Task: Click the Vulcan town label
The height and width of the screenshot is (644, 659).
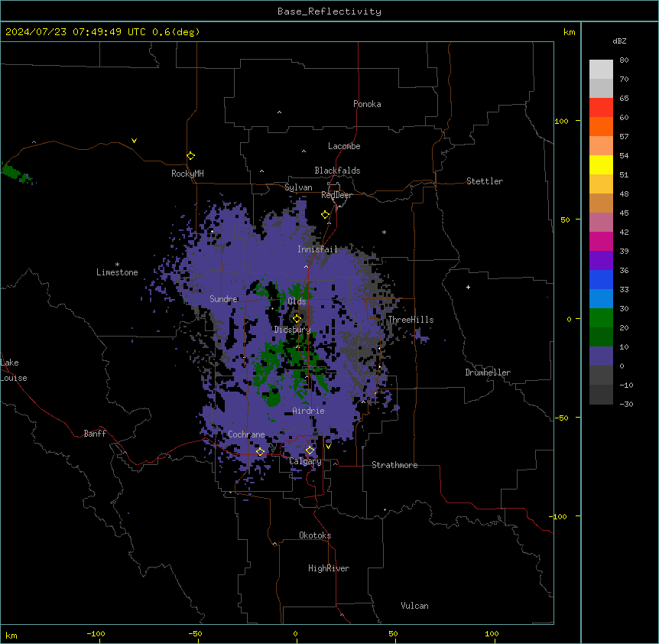Action: [414, 606]
